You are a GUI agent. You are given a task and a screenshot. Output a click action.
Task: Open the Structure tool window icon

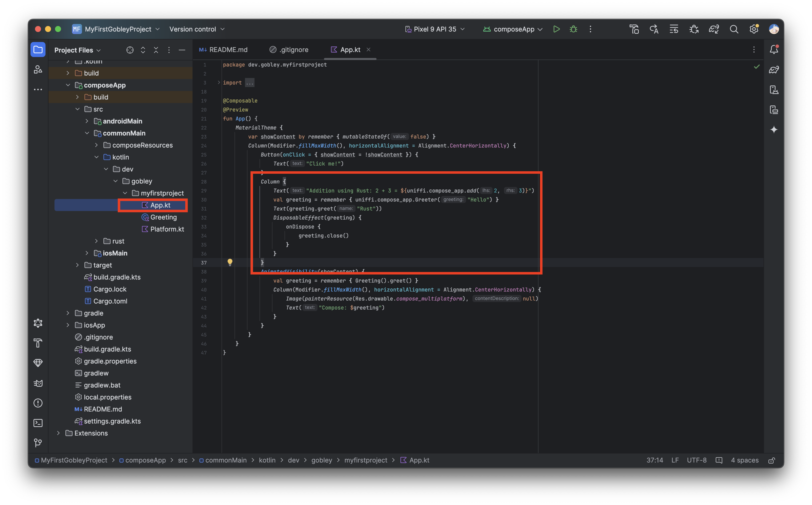click(38, 69)
